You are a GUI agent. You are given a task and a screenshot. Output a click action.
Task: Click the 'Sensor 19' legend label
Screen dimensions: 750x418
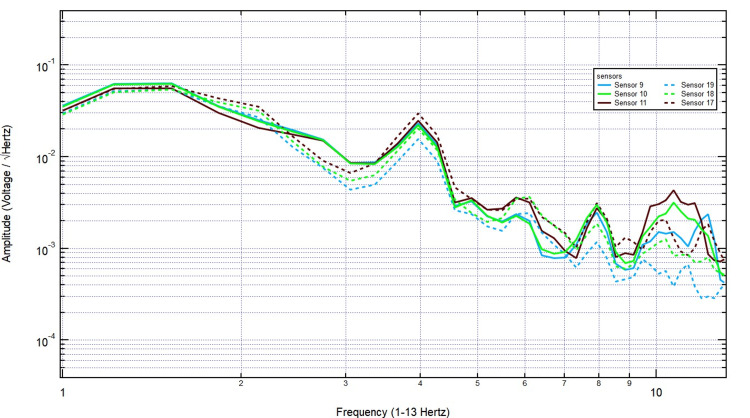tap(697, 85)
